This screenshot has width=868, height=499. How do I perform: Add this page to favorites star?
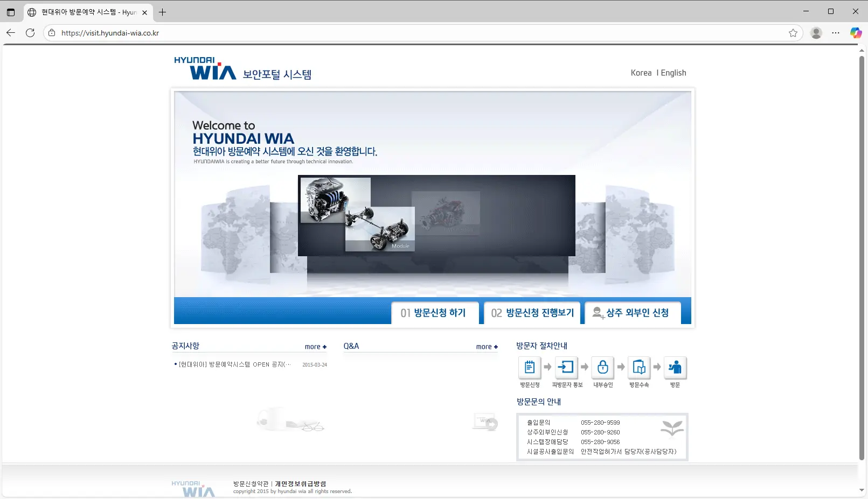tap(793, 33)
